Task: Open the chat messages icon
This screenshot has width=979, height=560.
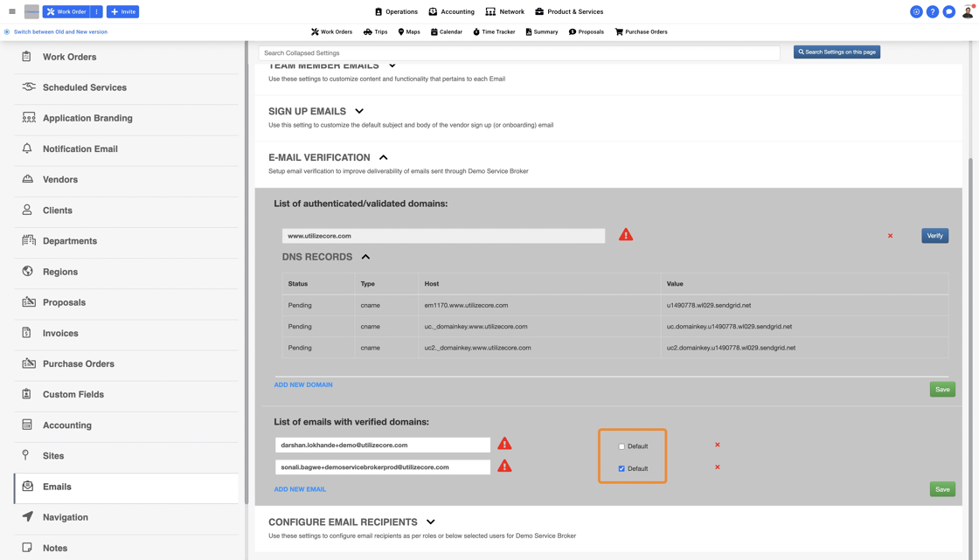Action: click(x=948, y=11)
